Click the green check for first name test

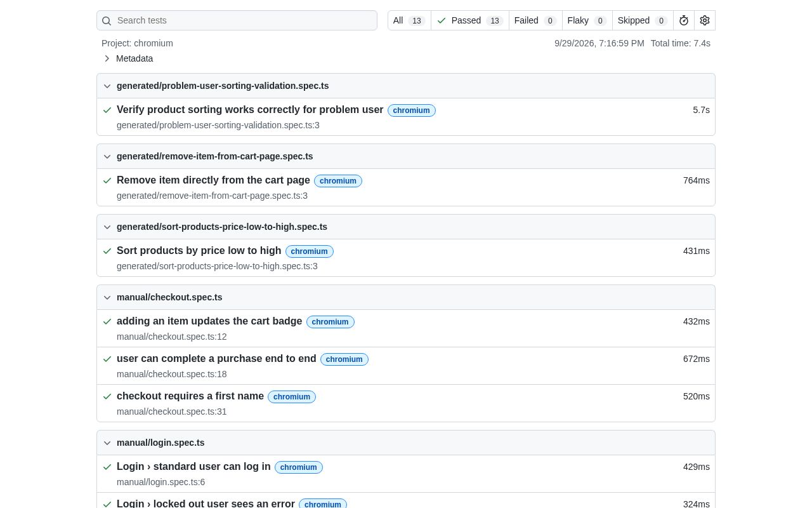tap(107, 396)
